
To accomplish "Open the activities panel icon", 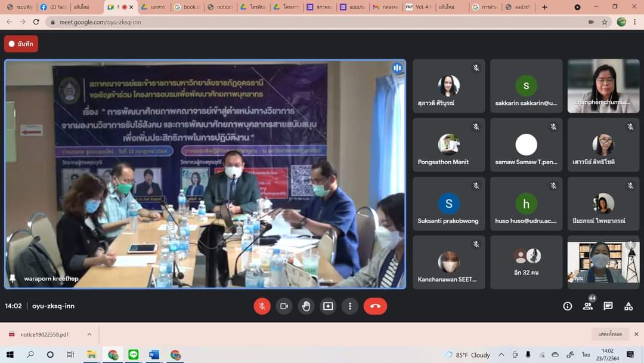I will (628, 306).
